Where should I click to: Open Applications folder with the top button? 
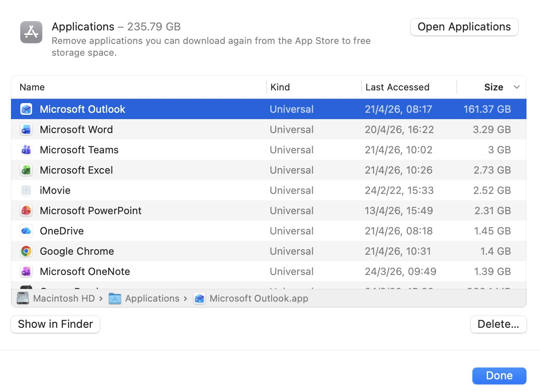464,27
